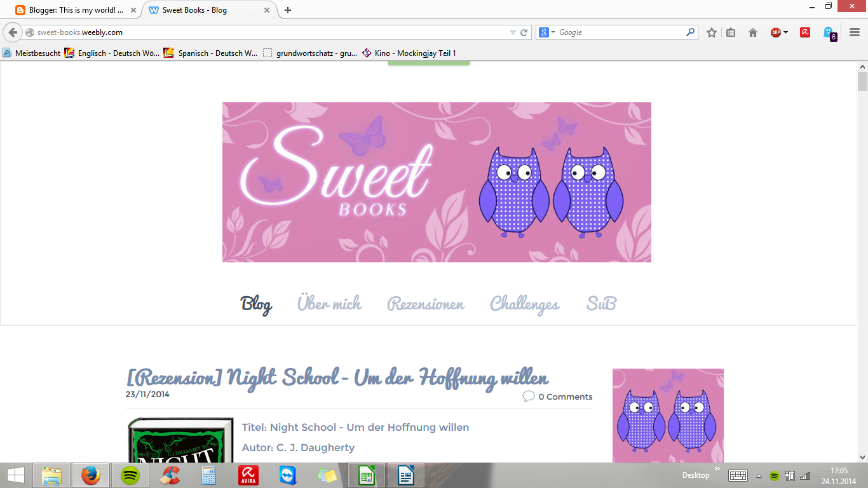Screen dimensions: 868x488
Task: Bookmark this page with star icon
Action: coord(712,32)
